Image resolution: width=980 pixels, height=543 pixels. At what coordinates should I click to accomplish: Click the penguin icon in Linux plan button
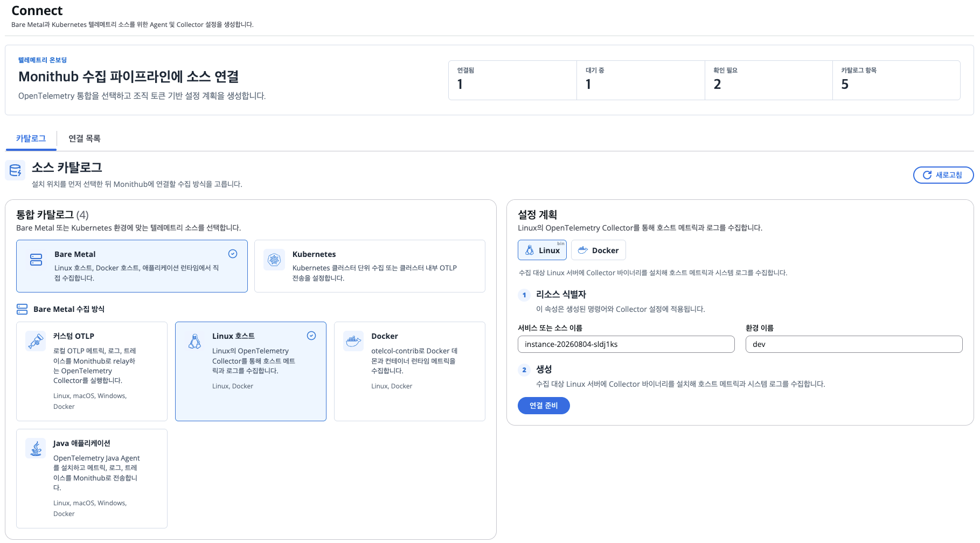530,250
